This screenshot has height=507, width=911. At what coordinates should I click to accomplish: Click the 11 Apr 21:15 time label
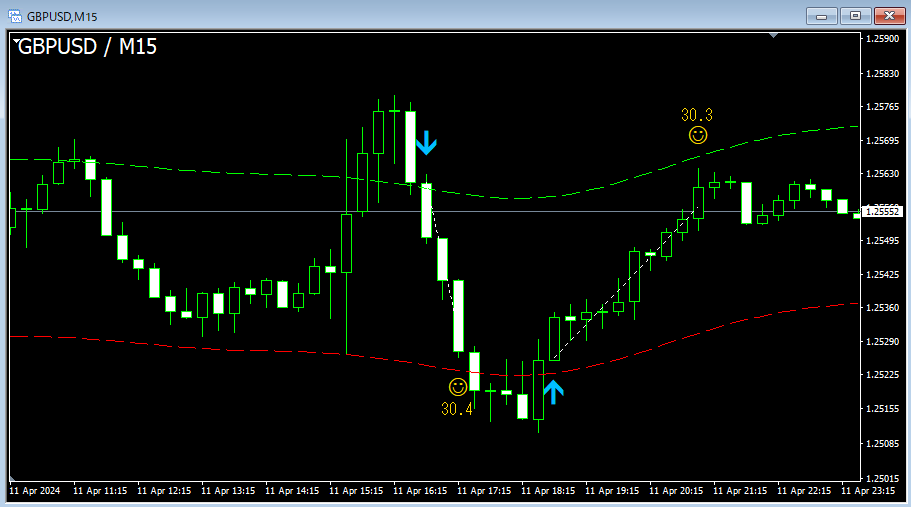coord(740,491)
